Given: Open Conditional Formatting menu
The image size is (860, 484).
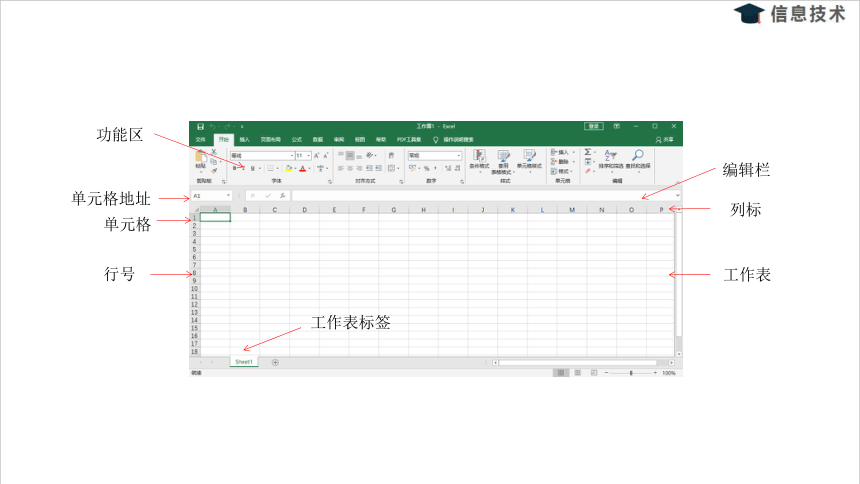Looking at the screenshot, I should [479, 160].
